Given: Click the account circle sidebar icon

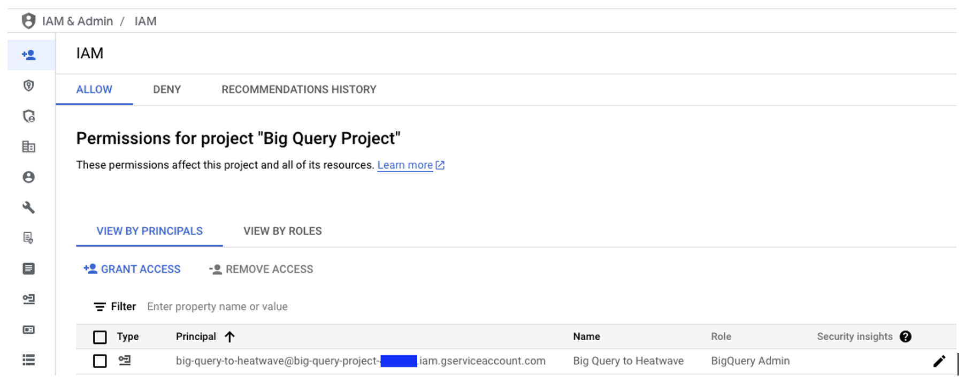Looking at the screenshot, I should pyautogui.click(x=29, y=177).
